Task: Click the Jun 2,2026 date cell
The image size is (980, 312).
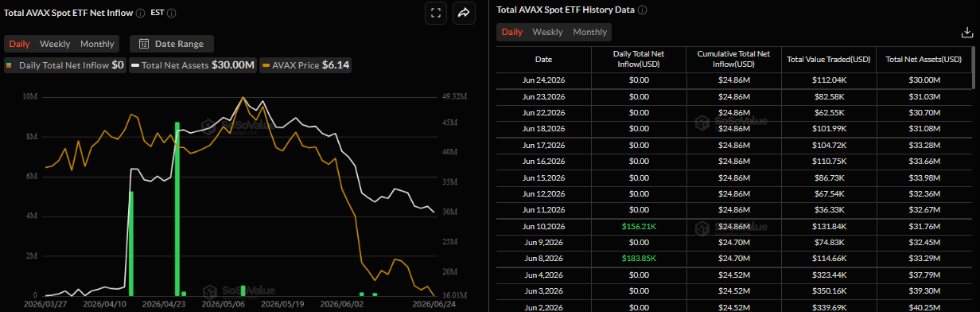Action: pos(543,306)
